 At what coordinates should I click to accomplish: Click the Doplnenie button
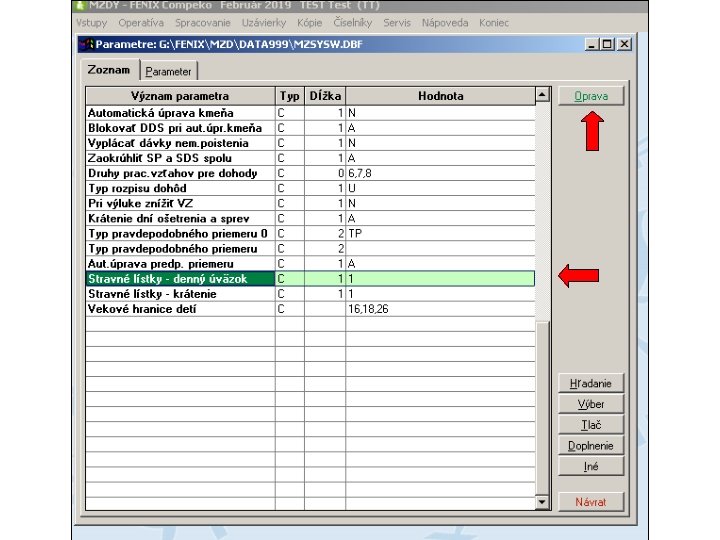tap(591, 445)
